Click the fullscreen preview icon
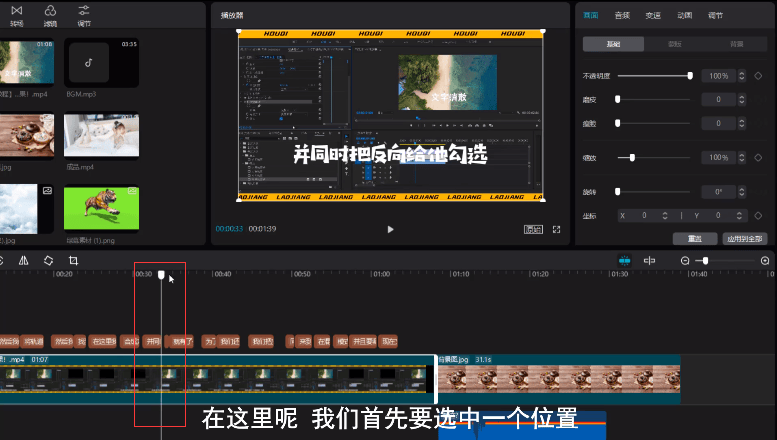Image resolution: width=777 pixels, height=440 pixels. tap(557, 229)
